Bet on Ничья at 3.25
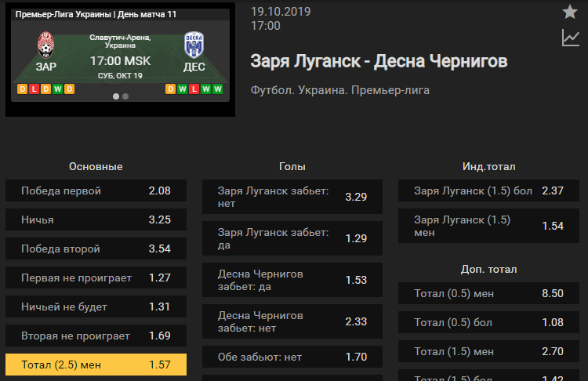588x381 pixels. tap(96, 220)
